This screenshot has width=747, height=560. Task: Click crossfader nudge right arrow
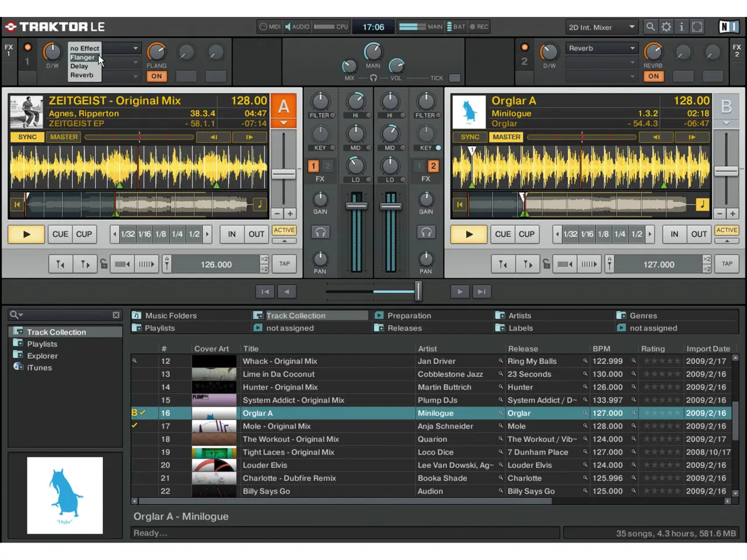[x=460, y=292]
